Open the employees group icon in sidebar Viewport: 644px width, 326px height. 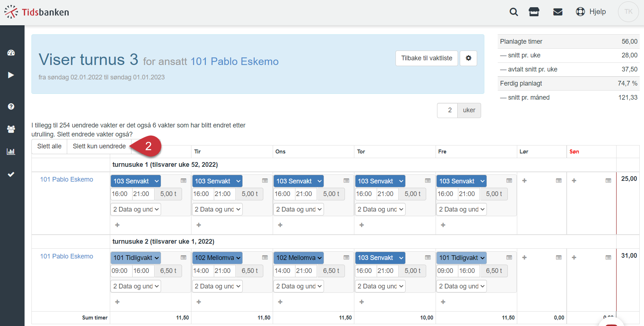click(11, 129)
